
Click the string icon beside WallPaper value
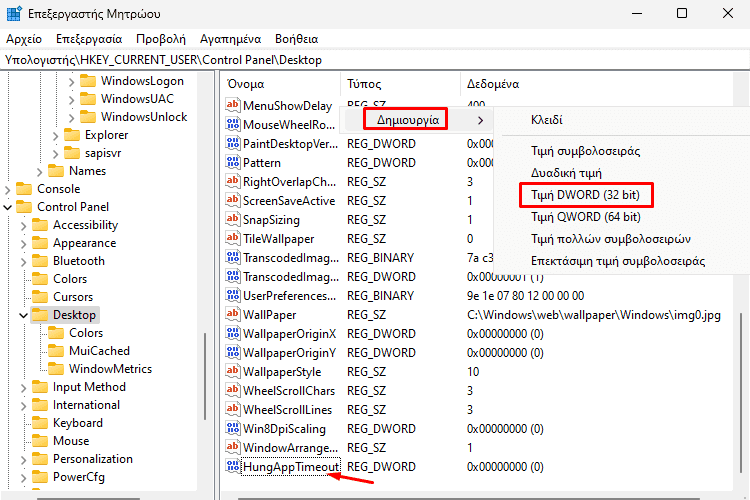click(x=234, y=315)
